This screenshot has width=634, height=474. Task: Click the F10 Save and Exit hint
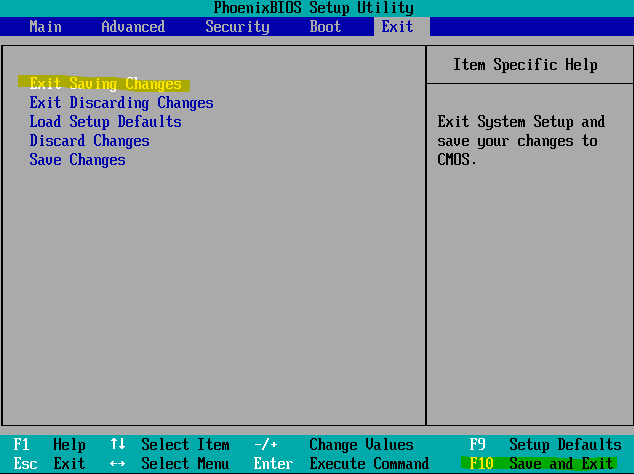click(541, 463)
